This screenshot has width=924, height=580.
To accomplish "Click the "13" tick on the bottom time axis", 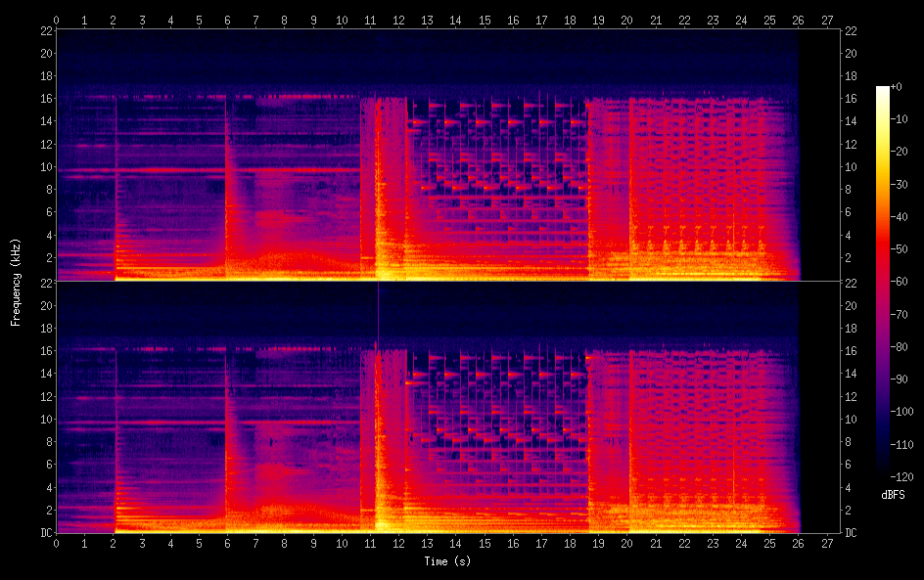I will pos(427,543).
